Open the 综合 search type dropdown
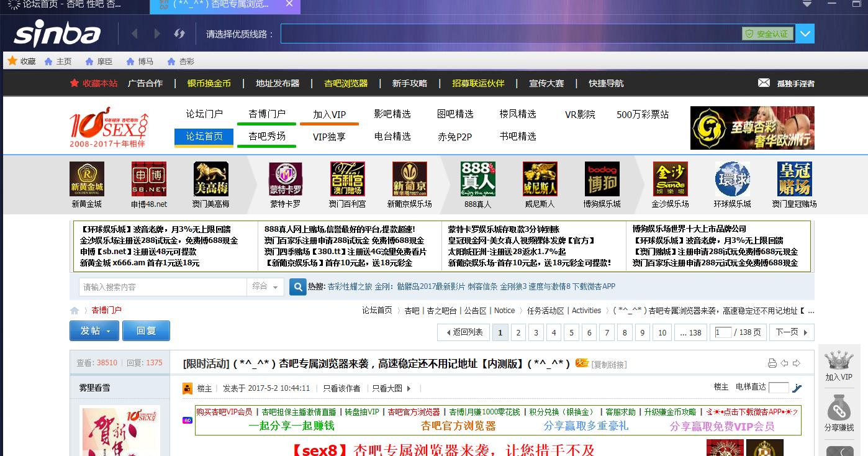Image resolution: width=868 pixels, height=456 pixels. tap(266, 286)
